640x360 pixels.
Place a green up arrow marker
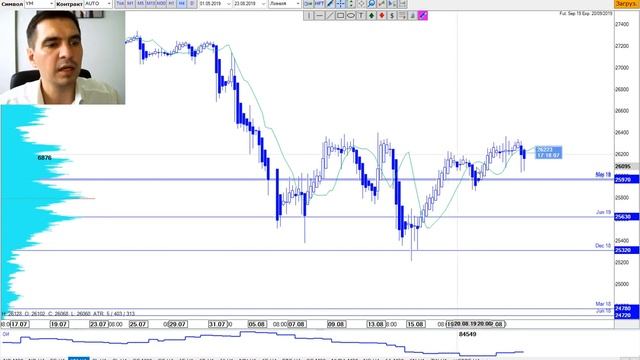point(371,16)
